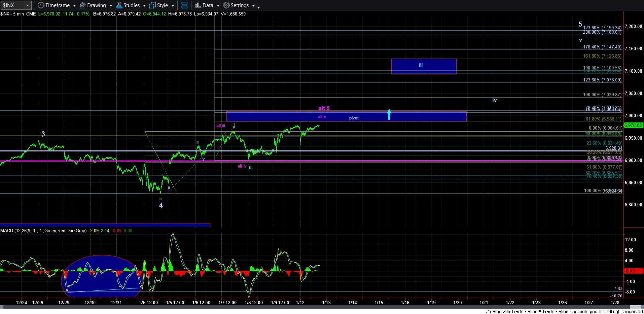Expand the Settings dropdown arrow
This screenshot has width=644, height=314.
click(253, 6)
